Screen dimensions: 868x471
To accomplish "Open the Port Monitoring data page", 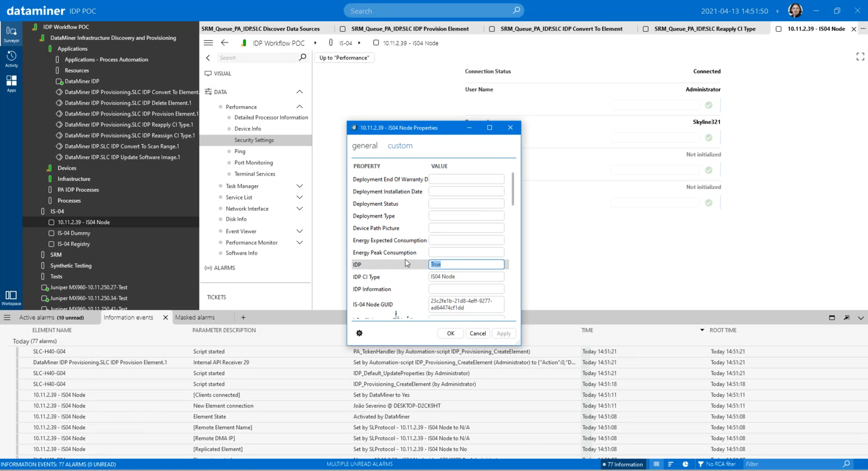I will coord(254,163).
